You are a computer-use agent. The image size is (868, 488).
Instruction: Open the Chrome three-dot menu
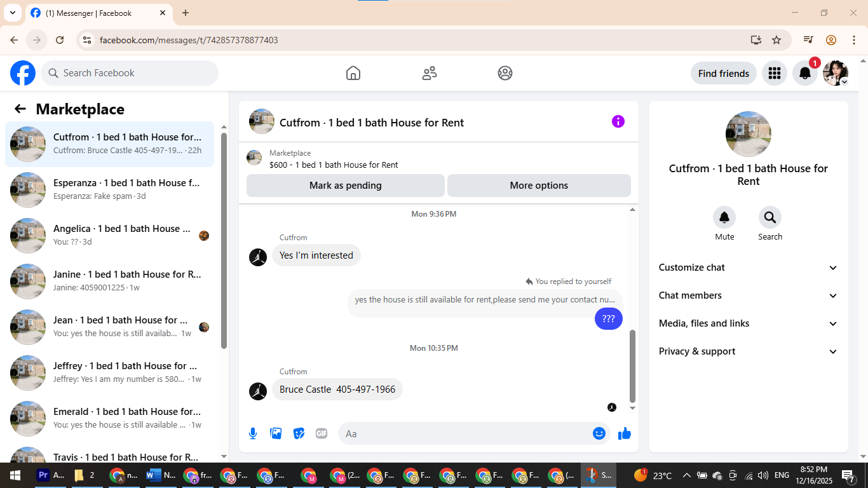pyautogui.click(x=853, y=40)
